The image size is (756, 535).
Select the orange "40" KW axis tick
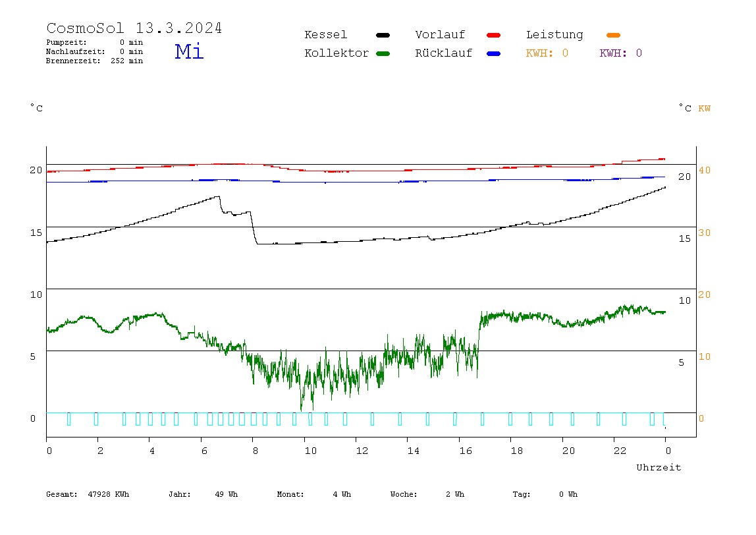coord(705,170)
